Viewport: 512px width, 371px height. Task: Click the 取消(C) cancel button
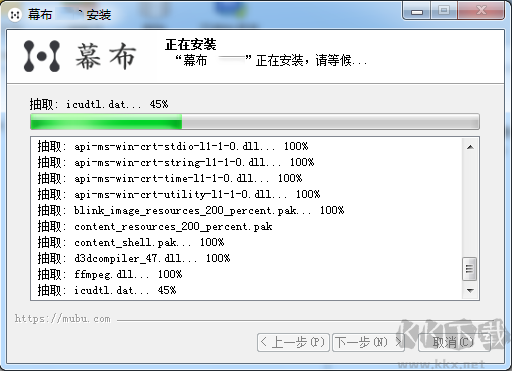tap(454, 342)
